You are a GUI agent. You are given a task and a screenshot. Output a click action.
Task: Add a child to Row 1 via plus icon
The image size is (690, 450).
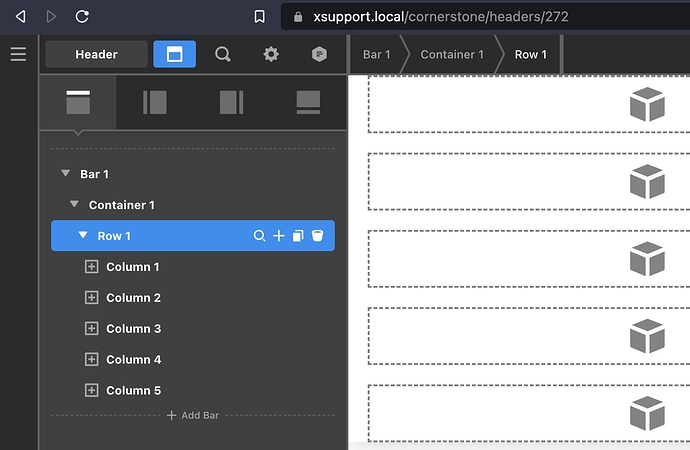(279, 236)
